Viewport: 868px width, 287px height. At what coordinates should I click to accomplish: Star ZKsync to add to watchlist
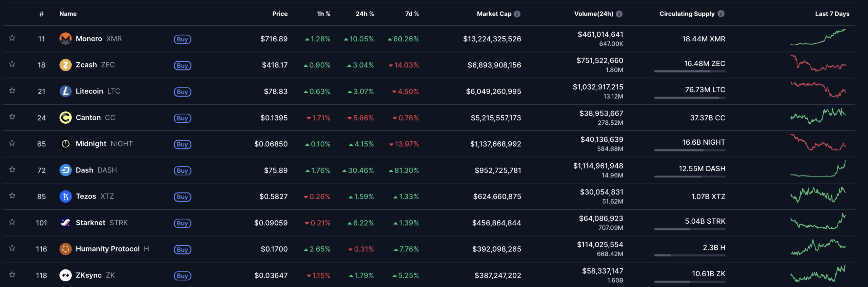point(12,274)
